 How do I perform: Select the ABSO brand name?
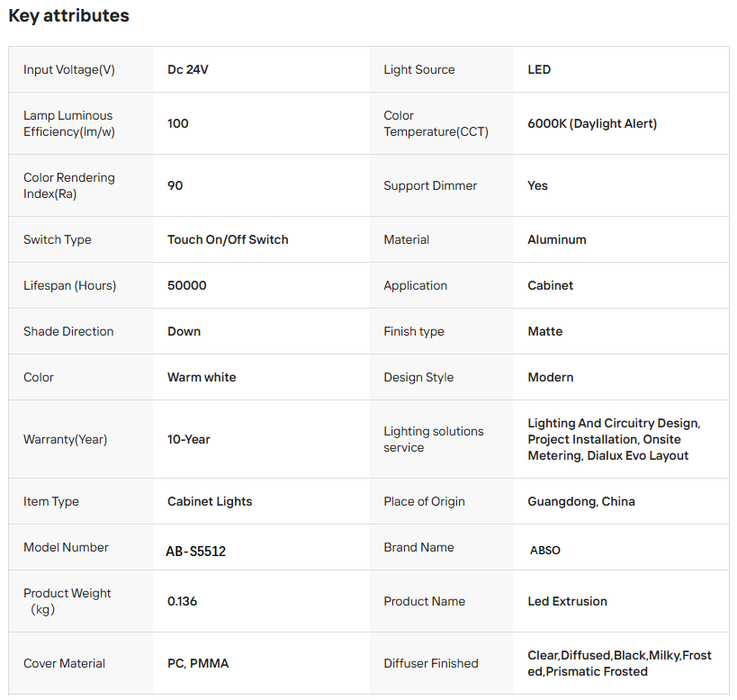545,550
